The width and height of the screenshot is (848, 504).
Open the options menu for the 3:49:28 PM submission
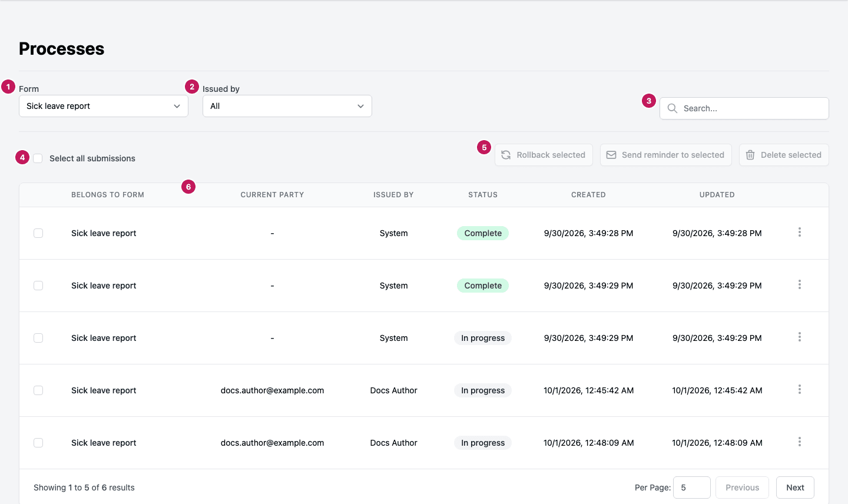(x=800, y=233)
